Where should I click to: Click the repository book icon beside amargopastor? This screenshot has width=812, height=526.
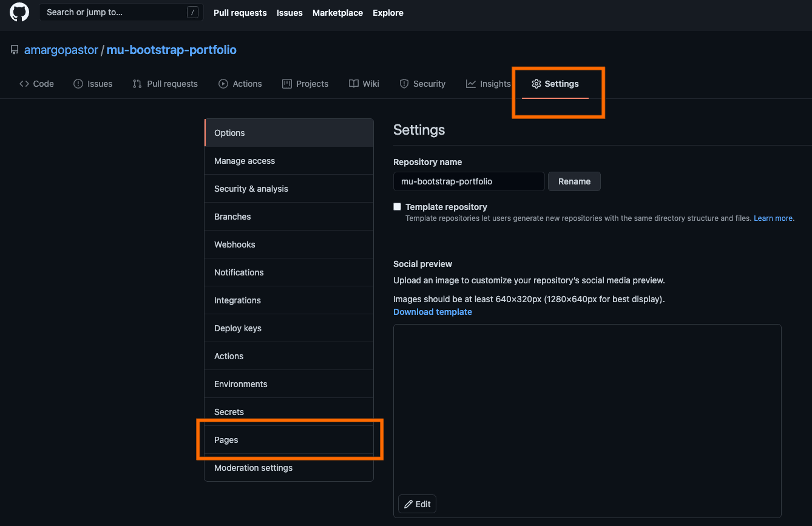click(15, 50)
